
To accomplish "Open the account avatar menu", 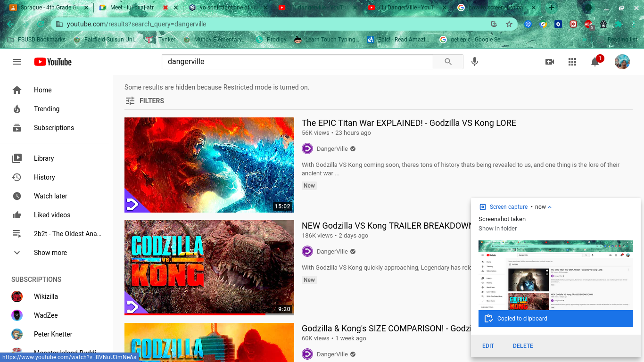I will pyautogui.click(x=622, y=62).
